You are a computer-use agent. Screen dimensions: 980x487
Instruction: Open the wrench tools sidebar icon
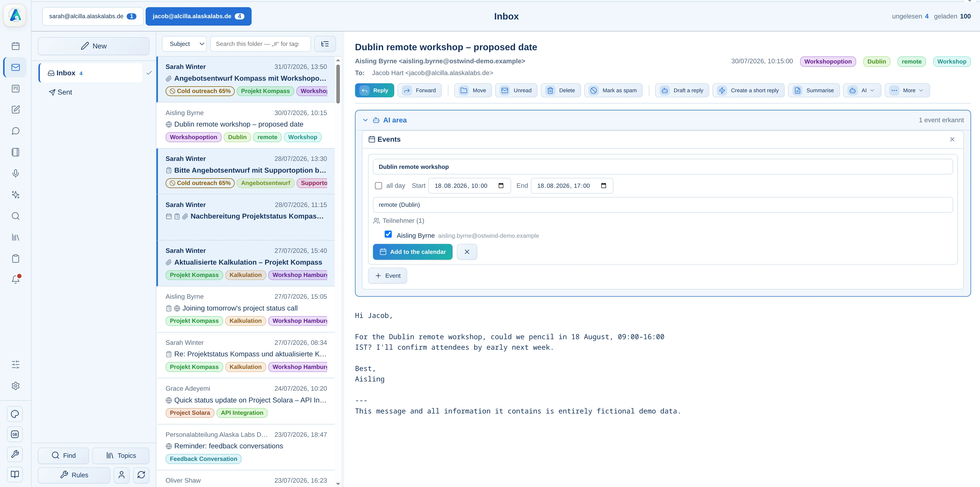[x=15, y=454]
